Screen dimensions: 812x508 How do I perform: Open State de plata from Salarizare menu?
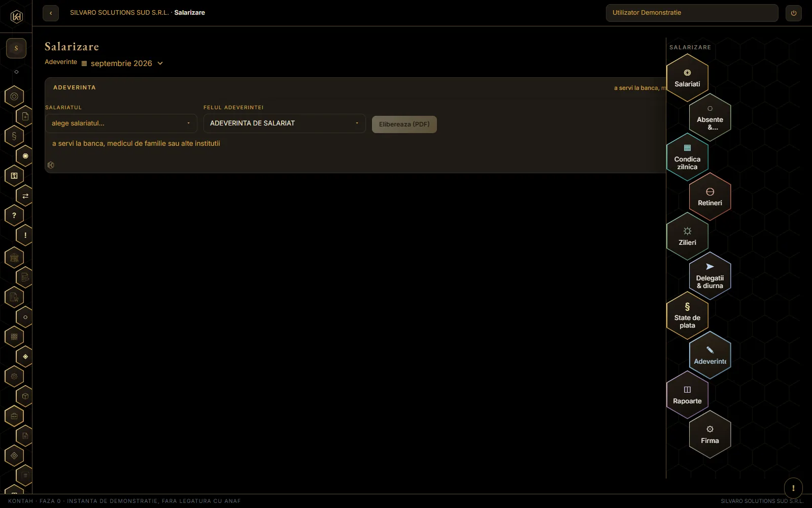687,315
